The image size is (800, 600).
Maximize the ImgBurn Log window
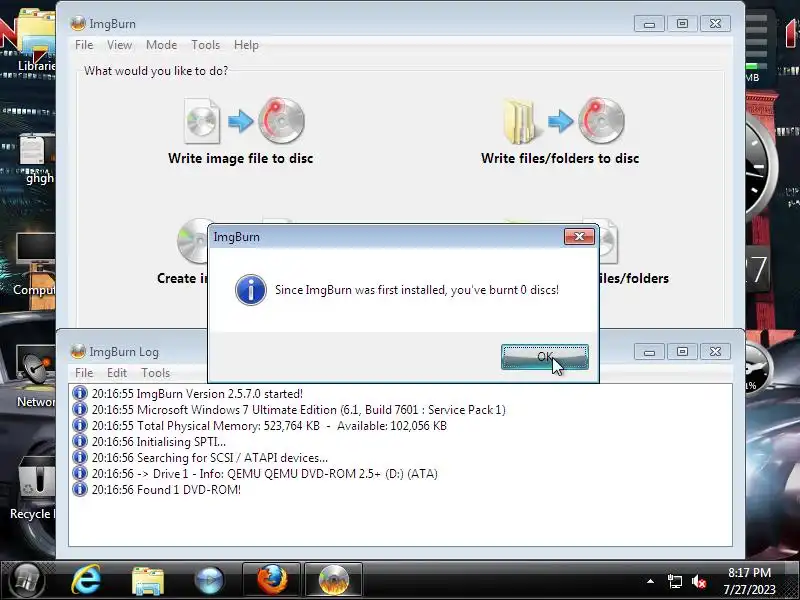tap(682, 352)
